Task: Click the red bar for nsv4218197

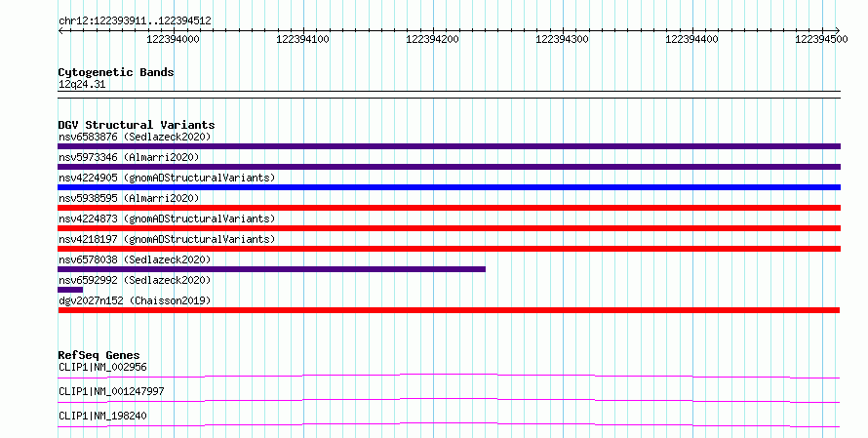Action: 449,249
